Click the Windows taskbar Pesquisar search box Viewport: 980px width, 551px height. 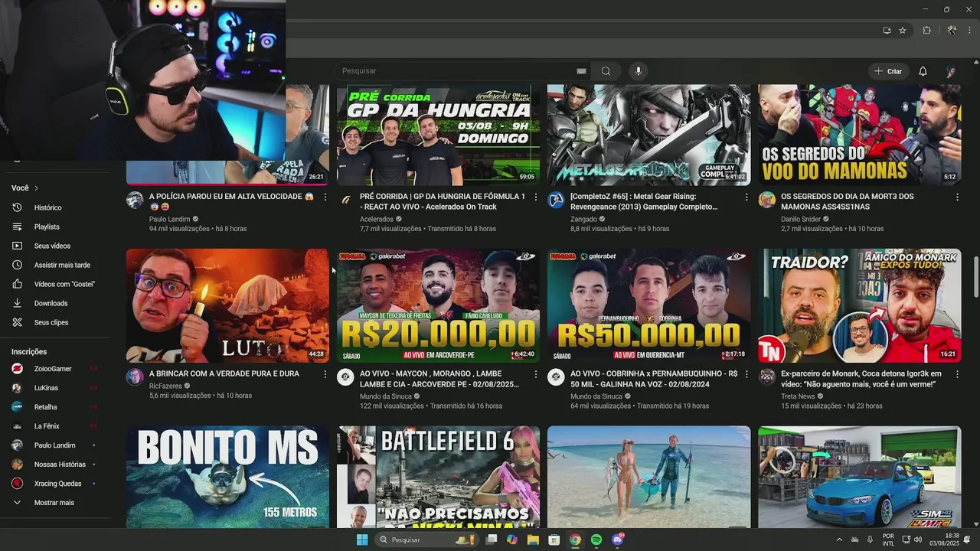pos(427,540)
